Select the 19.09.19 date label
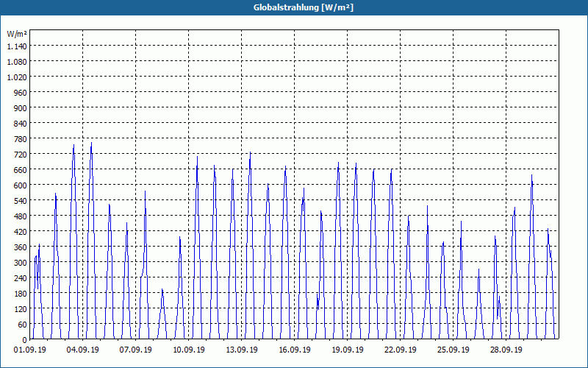The height and width of the screenshot is (368, 588). point(347,350)
